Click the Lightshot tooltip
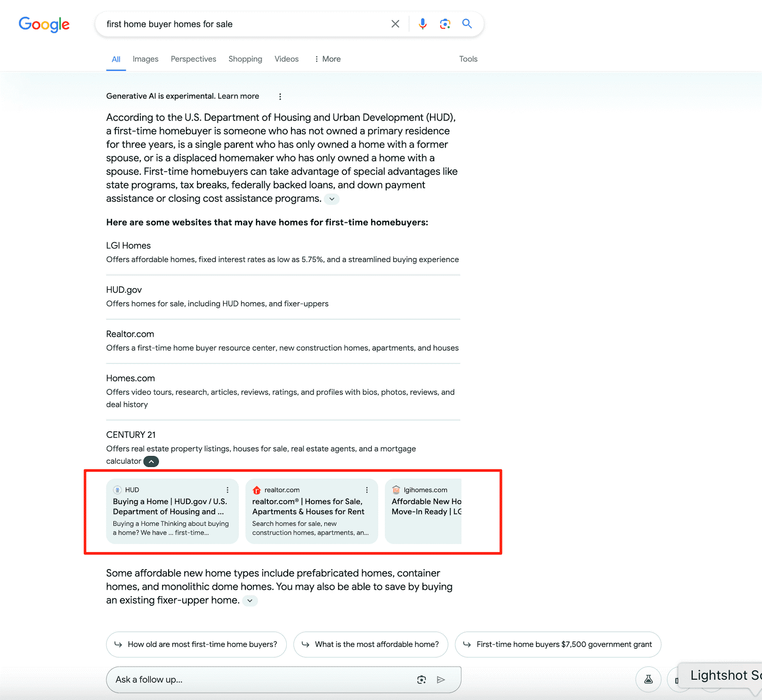 (x=721, y=676)
